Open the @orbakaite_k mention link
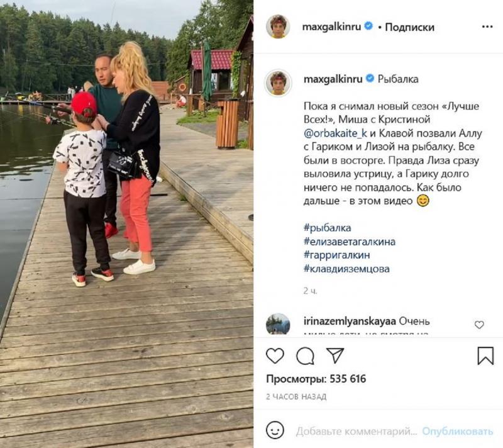Viewport: 503px width, 448px height. [335, 133]
